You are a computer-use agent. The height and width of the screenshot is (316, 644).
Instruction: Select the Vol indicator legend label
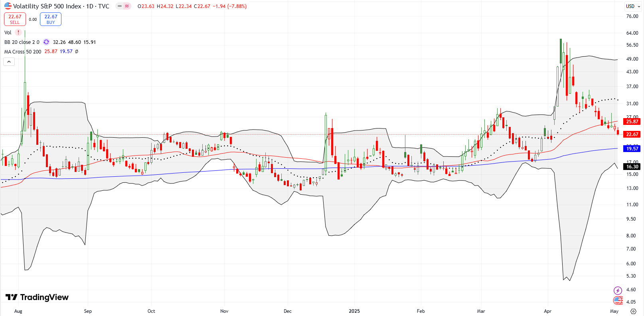8,32
